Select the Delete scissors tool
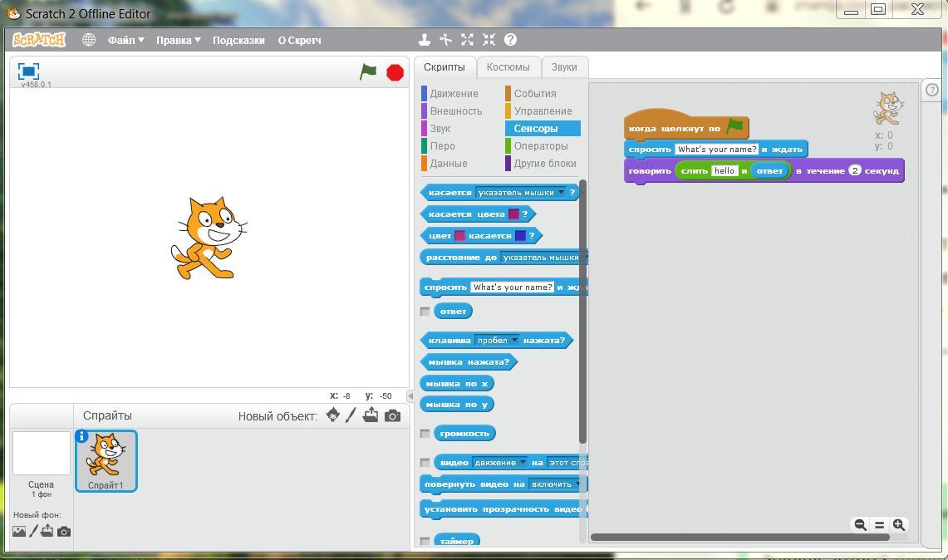The width and height of the screenshot is (948, 560). [x=445, y=40]
